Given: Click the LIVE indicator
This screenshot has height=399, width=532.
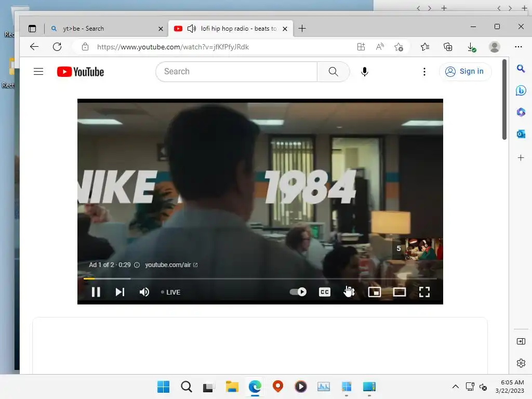Looking at the screenshot, I should 170,292.
